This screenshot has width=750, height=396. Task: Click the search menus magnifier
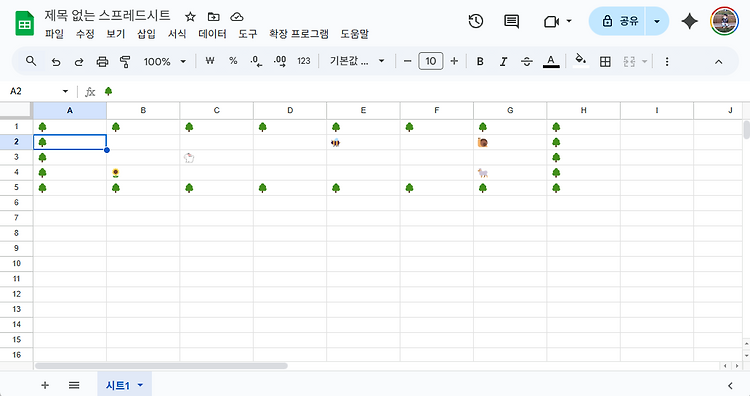tap(31, 61)
